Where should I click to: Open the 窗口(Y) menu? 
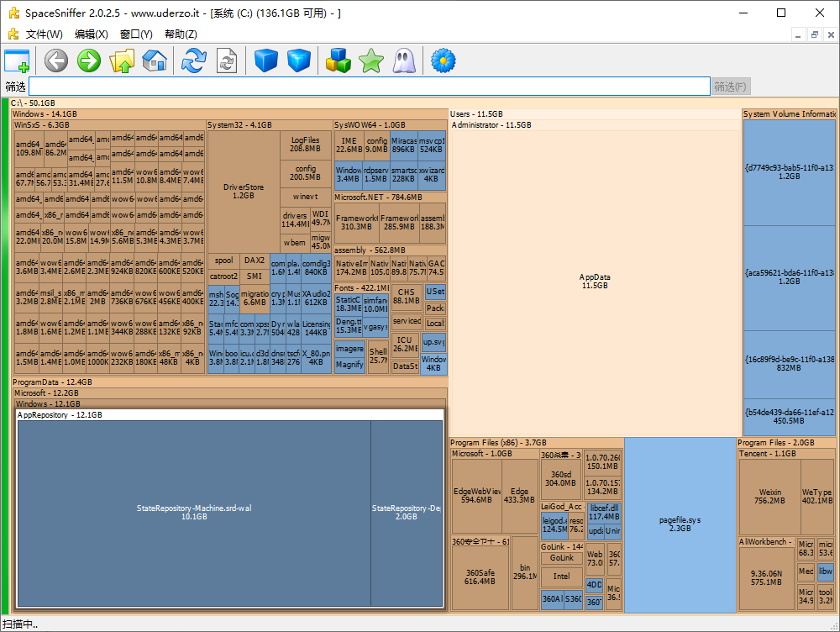(136, 34)
